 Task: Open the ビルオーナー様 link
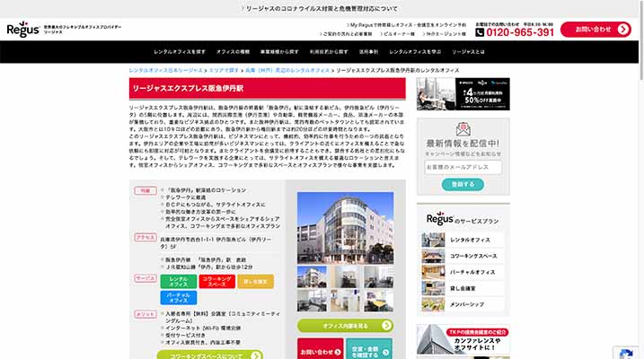[x=397, y=34]
